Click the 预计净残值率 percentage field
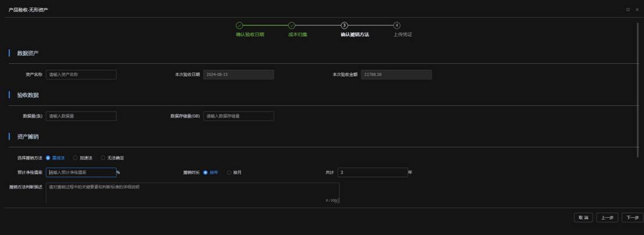Screen dimensions: 644x235 click(x=81, y=172)
